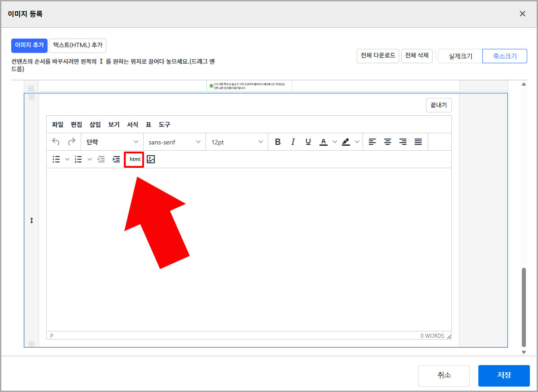Apply the bulleted list icon
This screenshot has height=392, width=538.
click(56, 159)
